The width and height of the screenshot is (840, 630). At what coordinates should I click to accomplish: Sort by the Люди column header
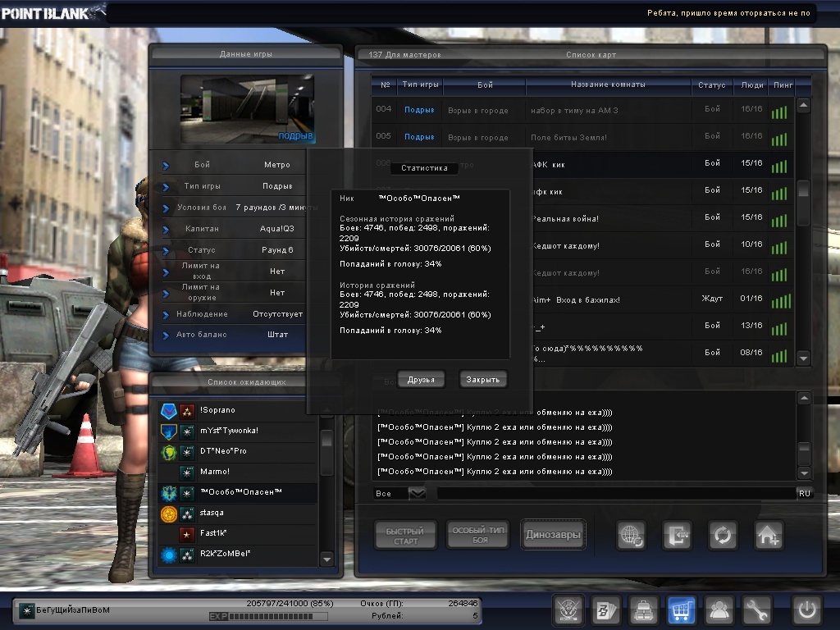point(752,84)
